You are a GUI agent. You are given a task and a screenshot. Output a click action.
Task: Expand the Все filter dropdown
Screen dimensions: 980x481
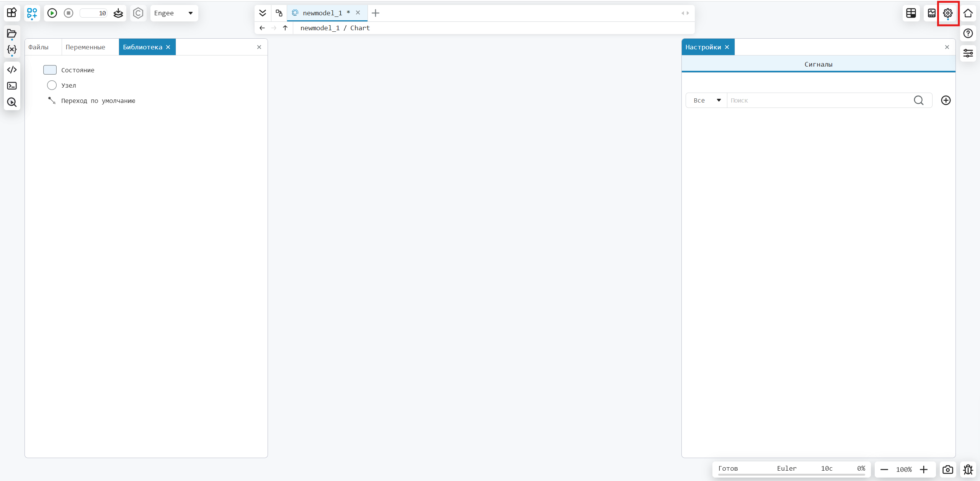point(707,100)
